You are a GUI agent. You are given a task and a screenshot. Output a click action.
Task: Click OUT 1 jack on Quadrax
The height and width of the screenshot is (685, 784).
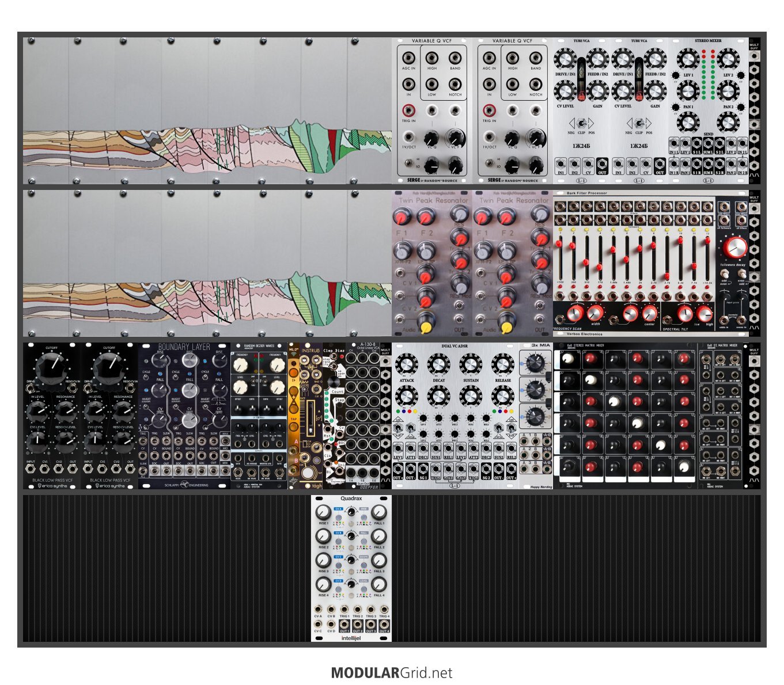click(x=344, y=624)
